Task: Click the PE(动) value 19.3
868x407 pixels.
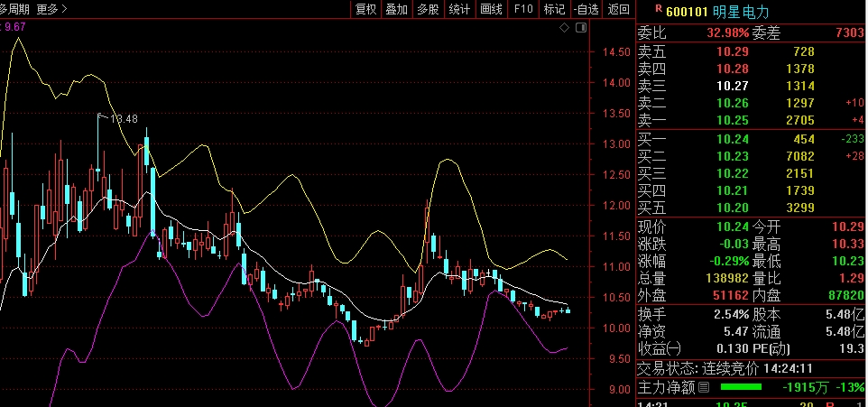Action: tap(852, 349)
